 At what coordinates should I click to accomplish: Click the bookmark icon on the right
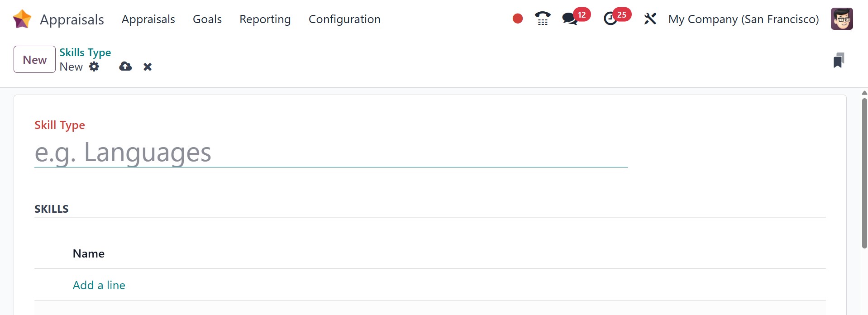point(839,60)
